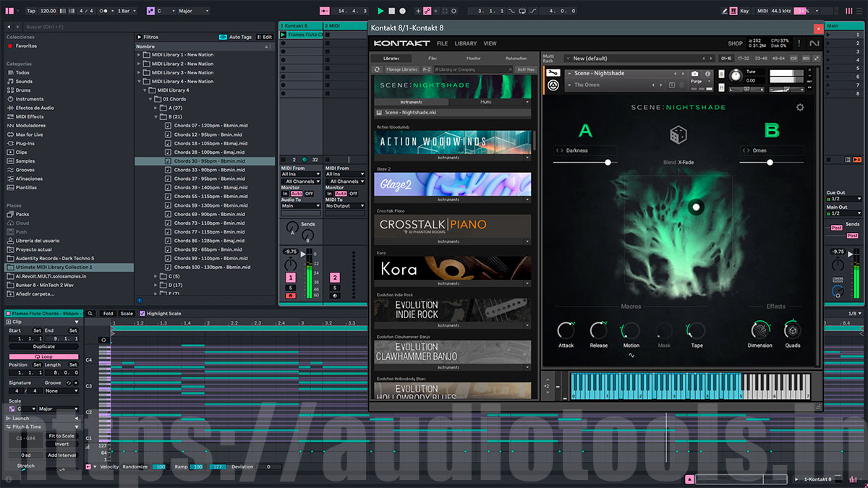This screenshot has height=488, width=868.
Task: Open Kontakt VIEW menu
Action: click(490, 43)
